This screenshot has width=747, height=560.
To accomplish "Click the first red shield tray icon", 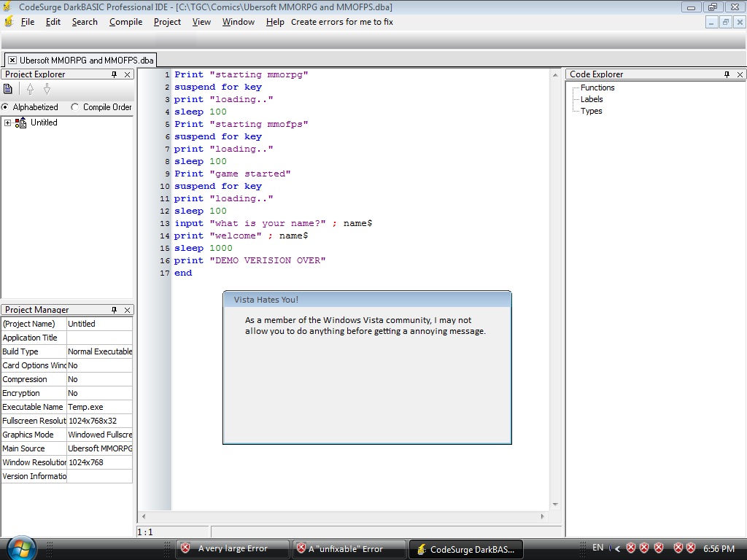I will tap(631, 548).
